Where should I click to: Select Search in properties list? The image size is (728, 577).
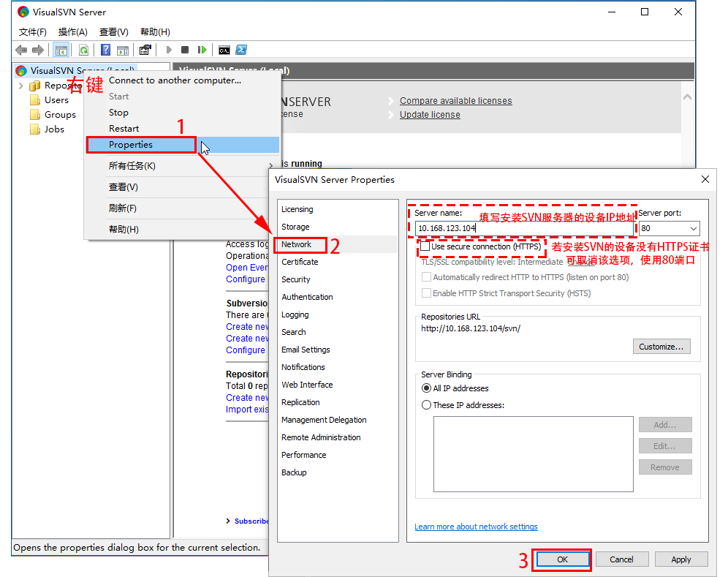click(337, 332)
